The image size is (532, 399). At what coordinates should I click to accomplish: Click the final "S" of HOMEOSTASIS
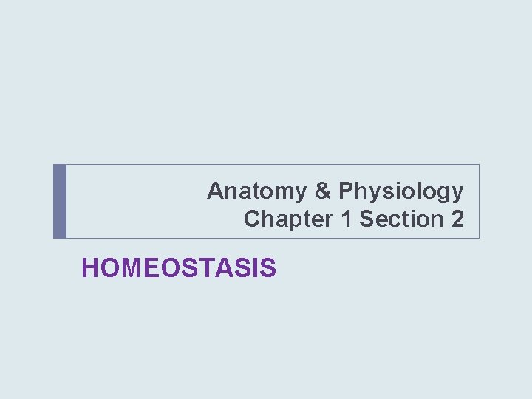[269, 267]
